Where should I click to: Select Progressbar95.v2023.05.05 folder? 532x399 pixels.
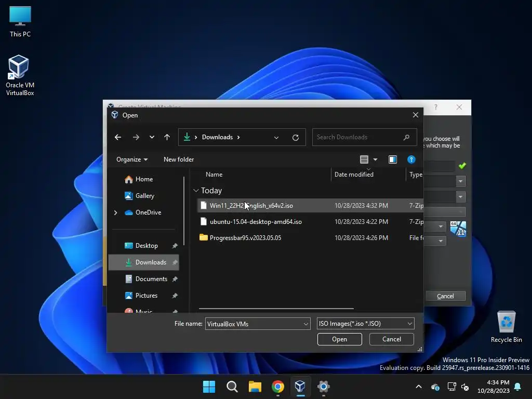[310, 238]
